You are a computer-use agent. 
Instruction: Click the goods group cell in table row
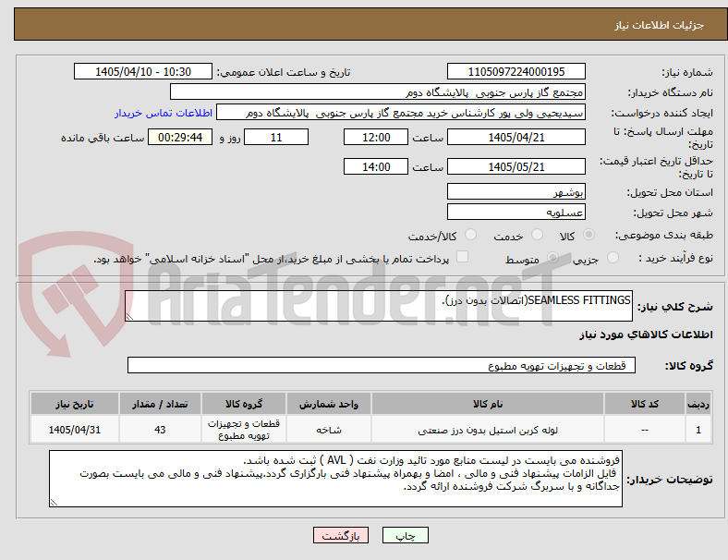point(244,430)
